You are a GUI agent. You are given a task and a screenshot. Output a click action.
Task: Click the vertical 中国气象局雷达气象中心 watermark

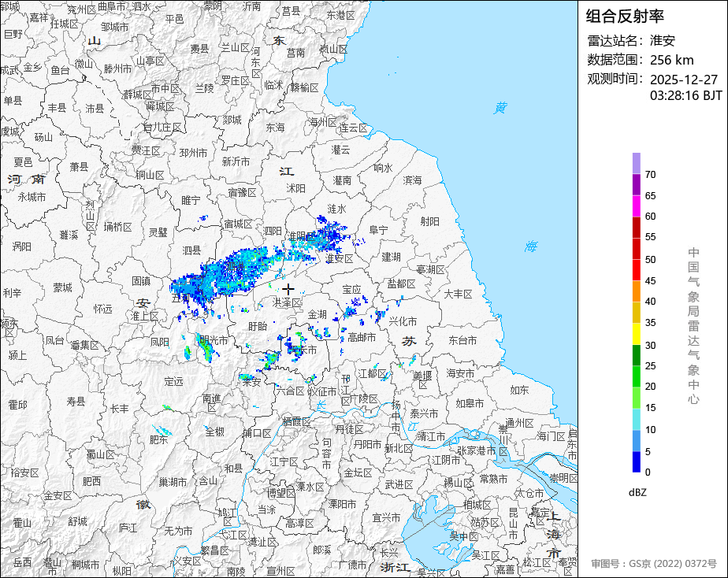click(x=693, y=325)
